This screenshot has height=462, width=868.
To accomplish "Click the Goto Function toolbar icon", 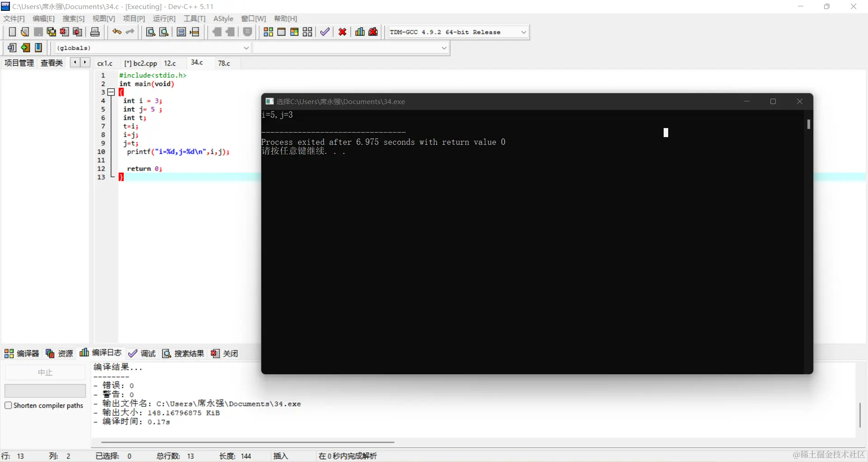I will point(181,32).
